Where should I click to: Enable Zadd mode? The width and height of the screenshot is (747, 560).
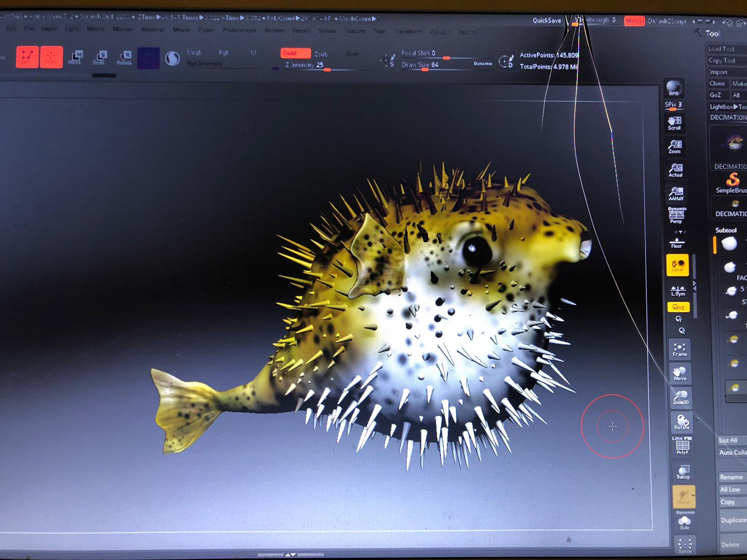(x=296, y=53)
